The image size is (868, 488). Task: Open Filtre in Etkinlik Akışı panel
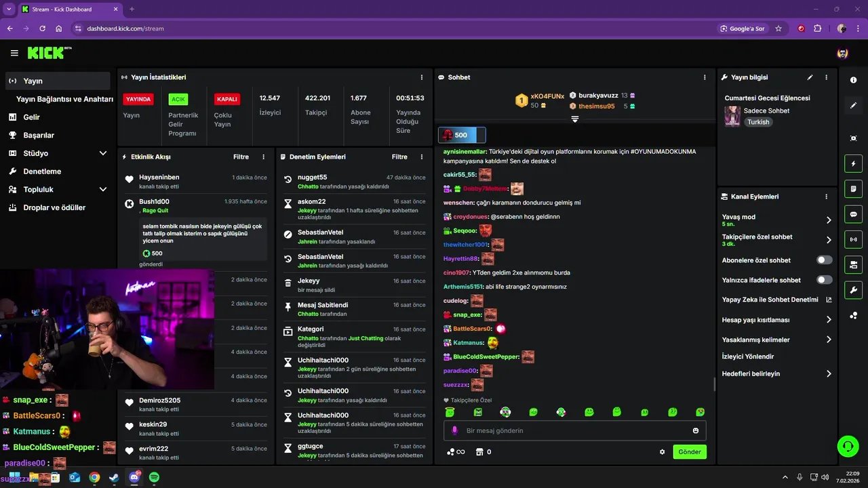[x=241, y=157]
